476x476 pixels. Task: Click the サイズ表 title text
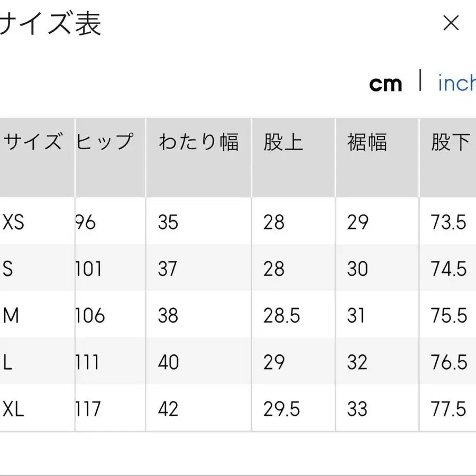coord(50,23)
